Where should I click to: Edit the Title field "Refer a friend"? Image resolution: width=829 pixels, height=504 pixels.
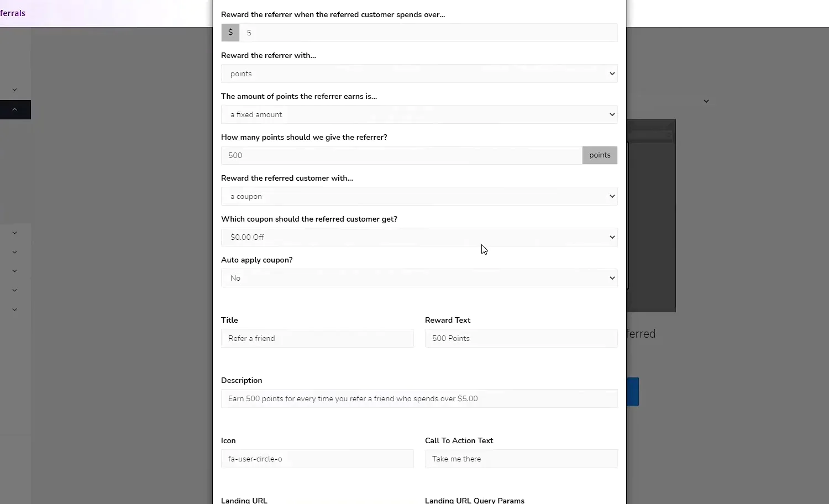tap(317, 338)
